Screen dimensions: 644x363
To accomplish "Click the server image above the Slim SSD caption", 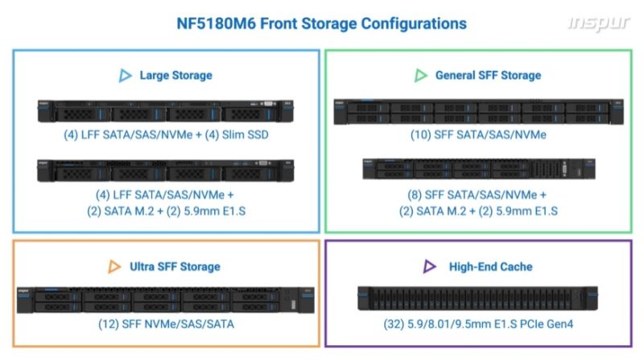I will [165, 112].
